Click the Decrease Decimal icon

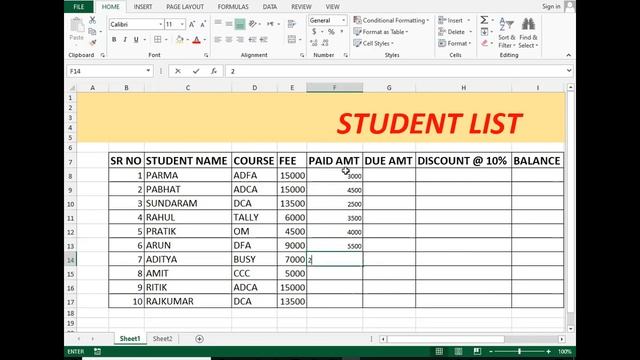[x=325, y=43]
